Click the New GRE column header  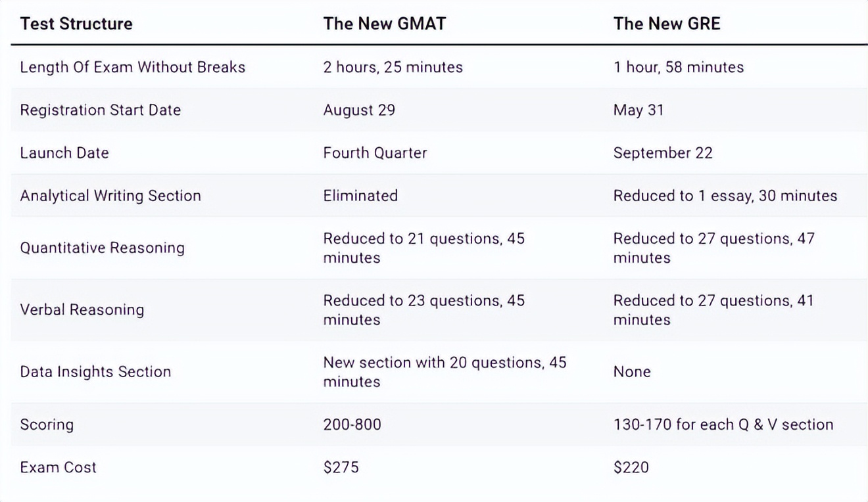click(667, 24)
